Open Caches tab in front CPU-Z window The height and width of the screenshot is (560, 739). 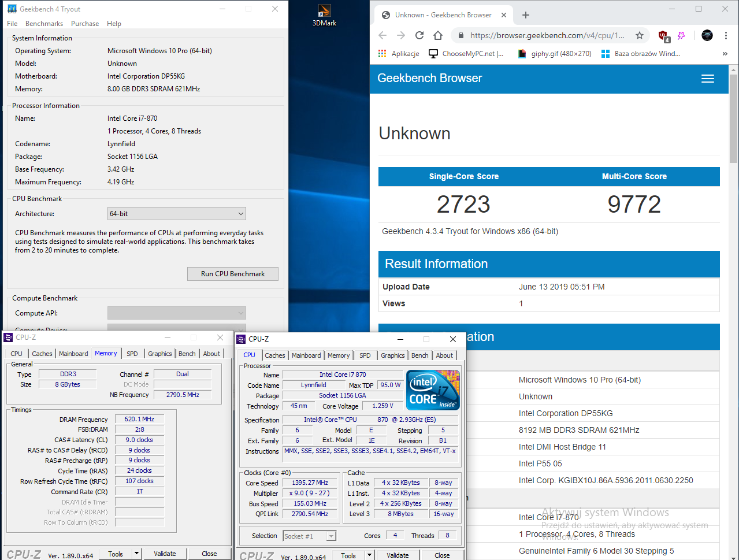coord(275,355)
